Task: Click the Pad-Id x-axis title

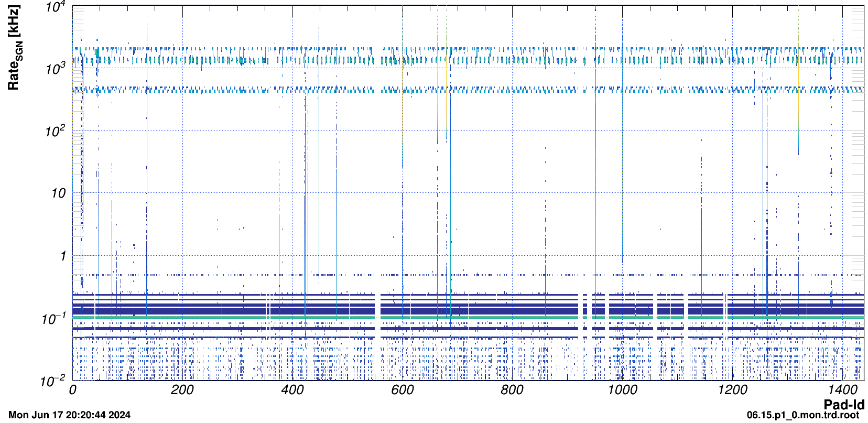Action: 843,404
